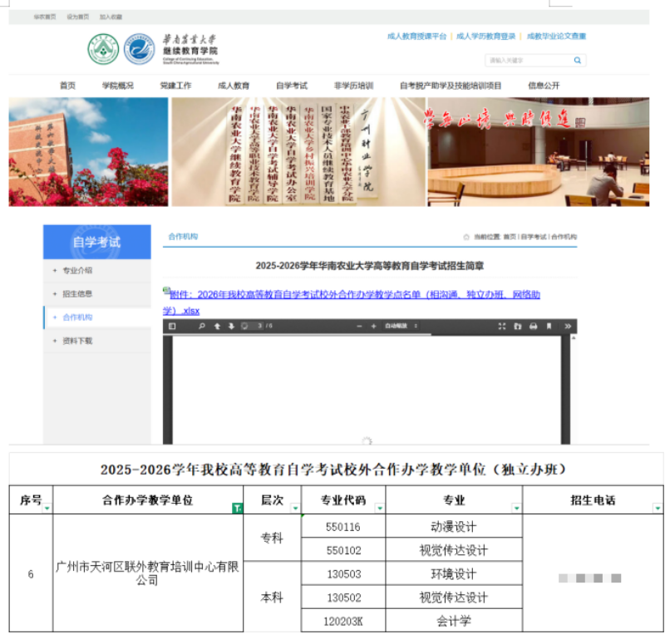
Task: Select the 120203K code cell
Action: (x=343, y=621)
